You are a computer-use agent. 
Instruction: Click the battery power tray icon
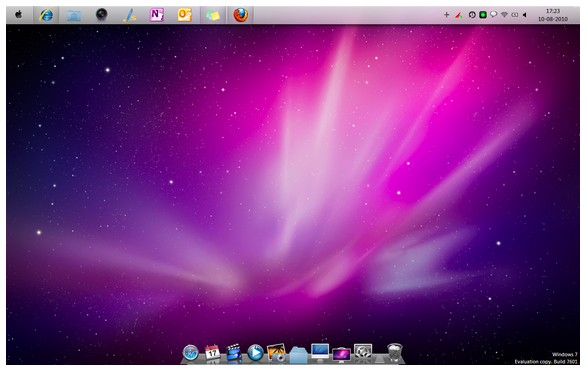pos(515,15)
